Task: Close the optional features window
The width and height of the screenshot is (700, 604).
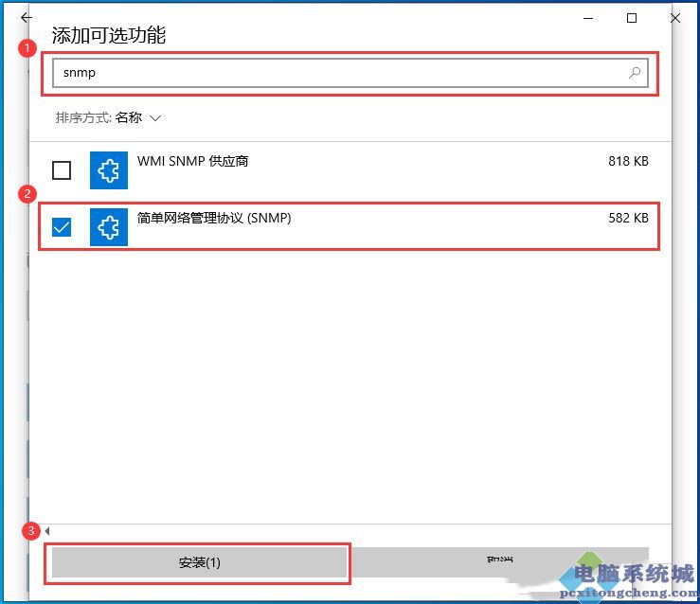Action: click(675, 18)
